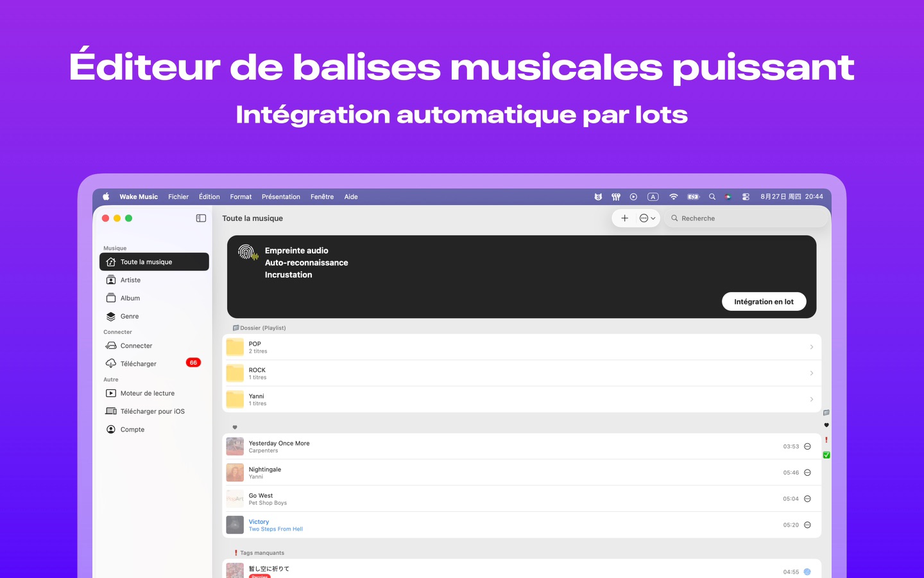Open the more options ellipsis dropdown in toolbar

coord(647,218)
